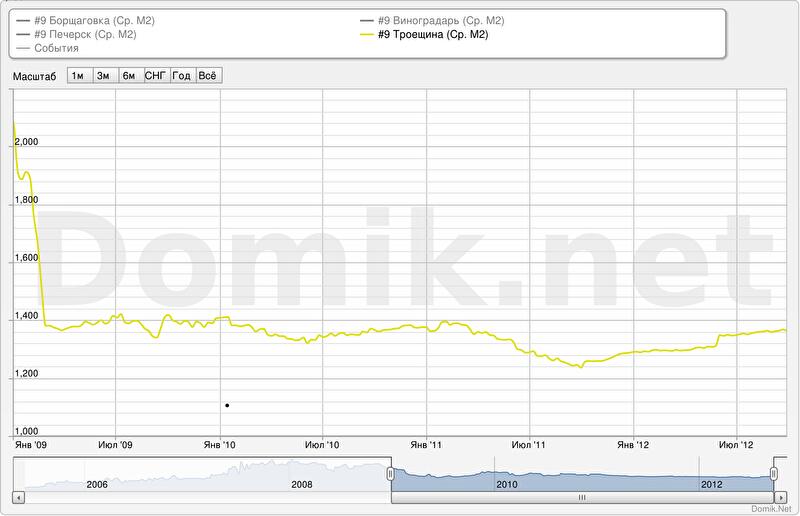Set zoom range to 3м
800x516 pixels.
(x=103, y=76)
